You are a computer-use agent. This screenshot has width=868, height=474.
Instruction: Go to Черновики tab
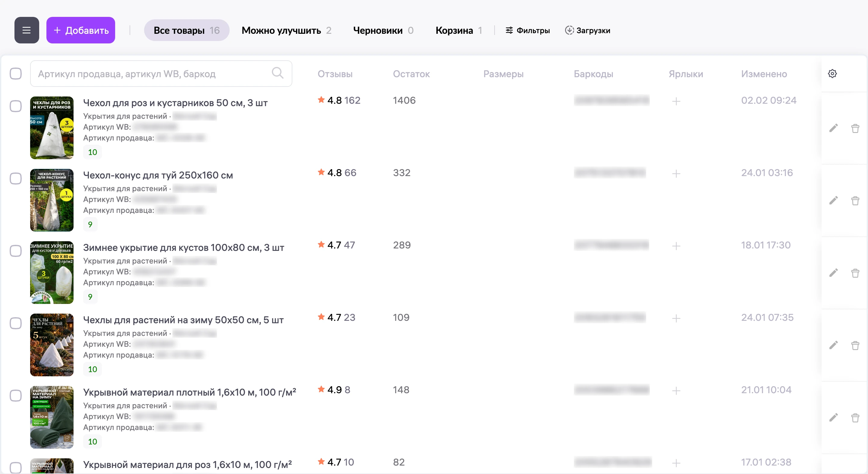tap(383, 30)
